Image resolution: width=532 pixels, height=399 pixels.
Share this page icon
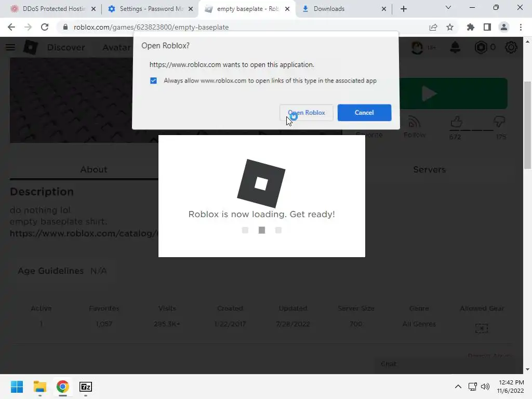pyautogui.click(x=433, y=27)
